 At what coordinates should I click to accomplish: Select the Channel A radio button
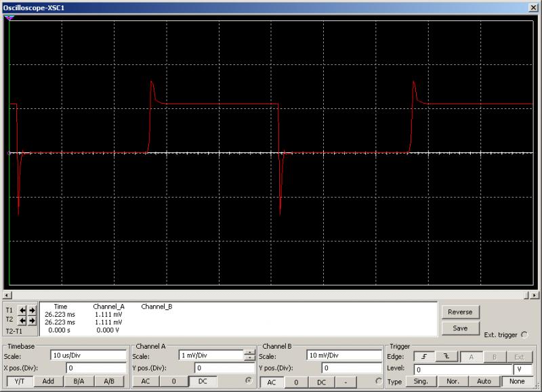coord(249,380)
